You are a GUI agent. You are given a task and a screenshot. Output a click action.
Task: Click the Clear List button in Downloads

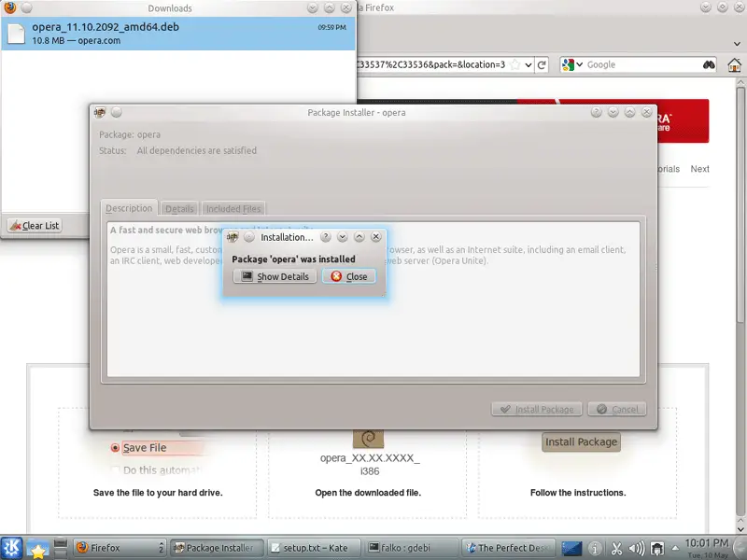pos(35,225)
